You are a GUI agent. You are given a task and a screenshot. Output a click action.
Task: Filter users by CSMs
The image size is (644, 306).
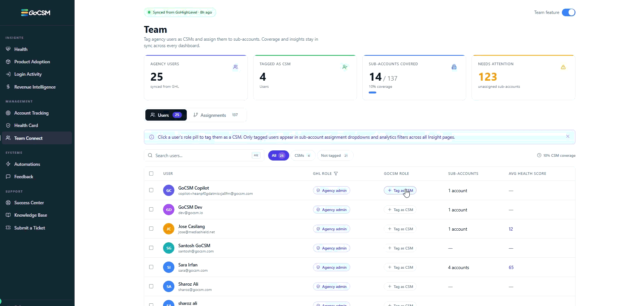[x=302, y=156]
